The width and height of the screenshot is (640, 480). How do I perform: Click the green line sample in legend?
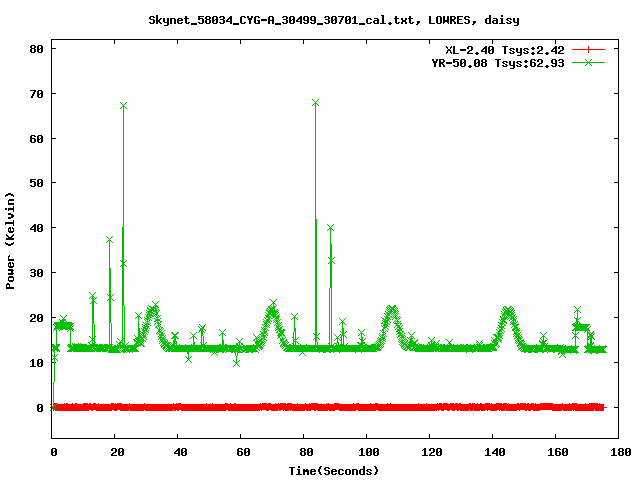tap(589, 62)
